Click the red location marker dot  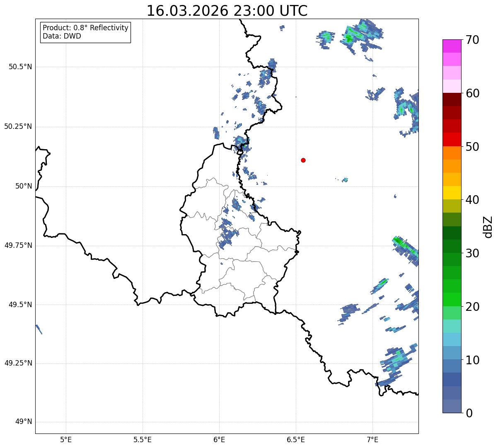pos(303,160)
